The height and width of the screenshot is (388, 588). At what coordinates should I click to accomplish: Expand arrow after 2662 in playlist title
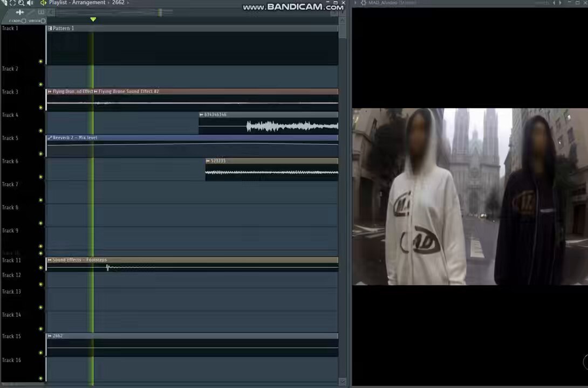(128, 3)
